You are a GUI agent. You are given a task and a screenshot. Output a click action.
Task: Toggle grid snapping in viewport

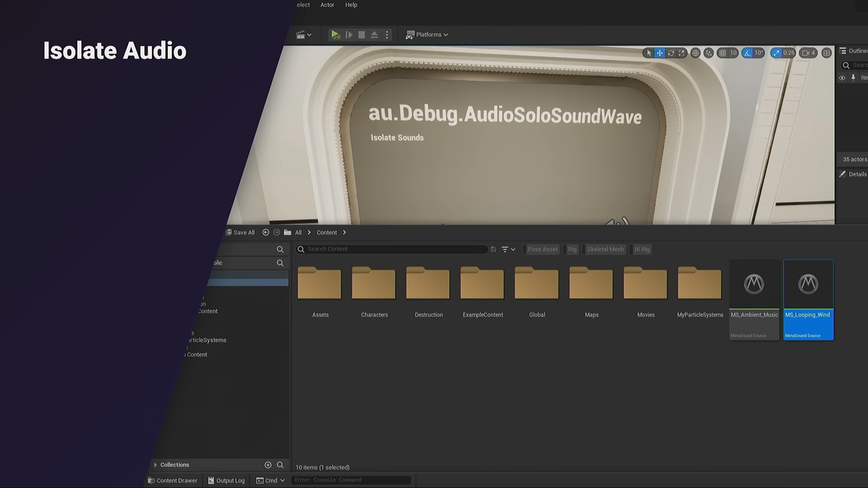pos(722,53)
